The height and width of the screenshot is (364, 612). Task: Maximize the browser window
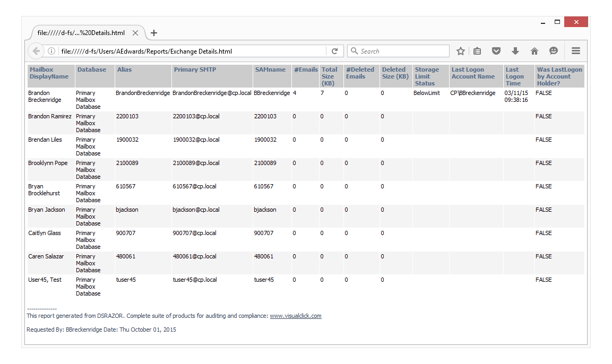pyautogui.click(x=557, y=22)
